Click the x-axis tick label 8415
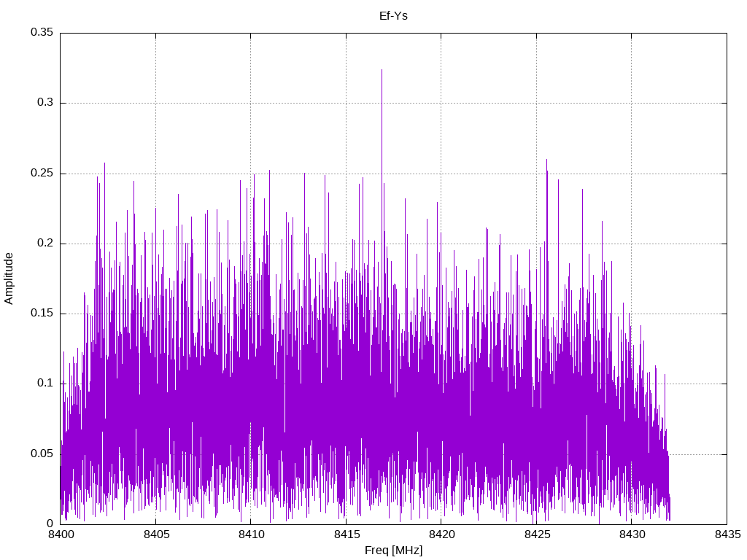The height and width of the screenshot is (560, 747). 347,534
